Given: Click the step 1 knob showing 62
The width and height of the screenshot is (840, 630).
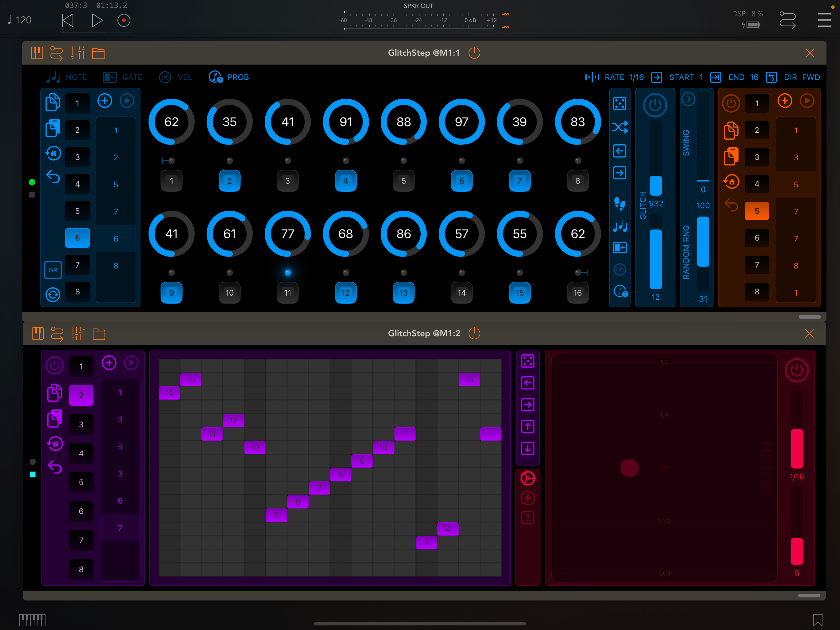Looking at the screenshot, I should (x=171, y=122).
